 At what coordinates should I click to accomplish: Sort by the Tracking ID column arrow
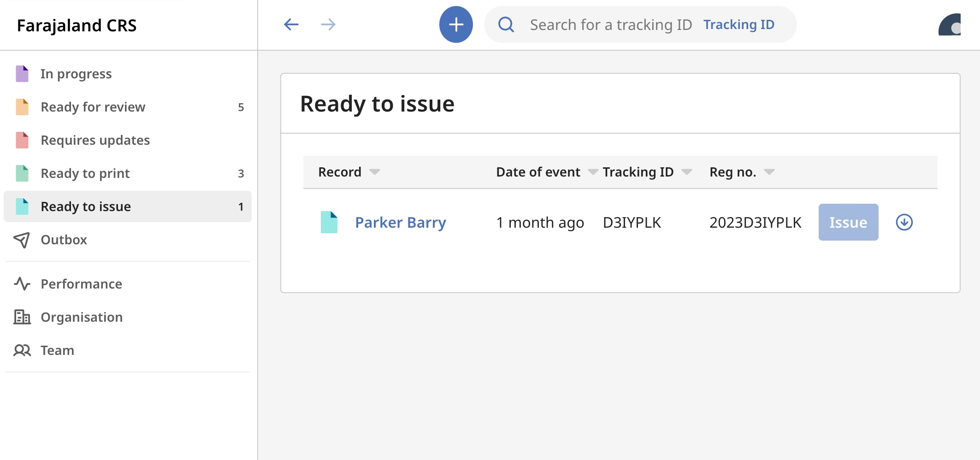tap(686, 172)
